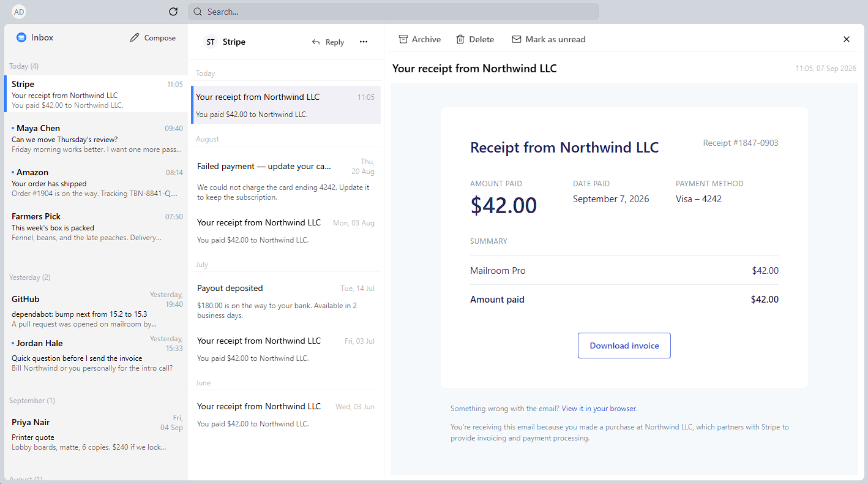
Task: Click the AD account avatar
Action: pos(19,12)
